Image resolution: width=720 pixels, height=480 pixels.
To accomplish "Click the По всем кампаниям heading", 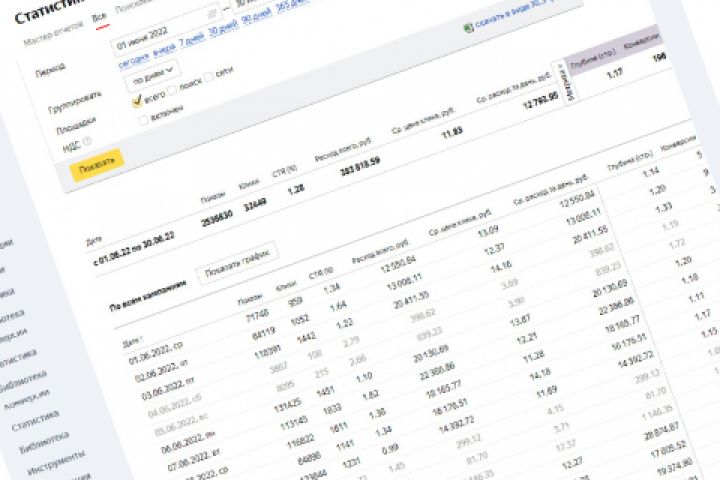I will pyautogui.click(x=148, y=297).
